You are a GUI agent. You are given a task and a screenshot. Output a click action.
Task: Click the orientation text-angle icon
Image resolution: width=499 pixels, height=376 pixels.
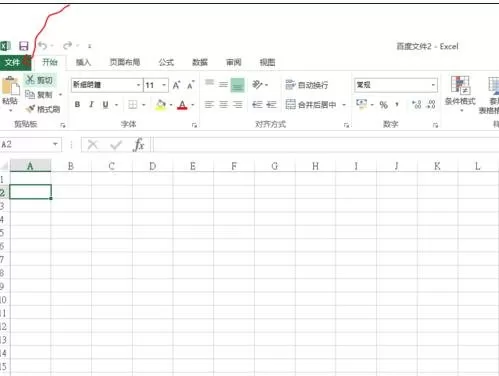coord(257,85)
